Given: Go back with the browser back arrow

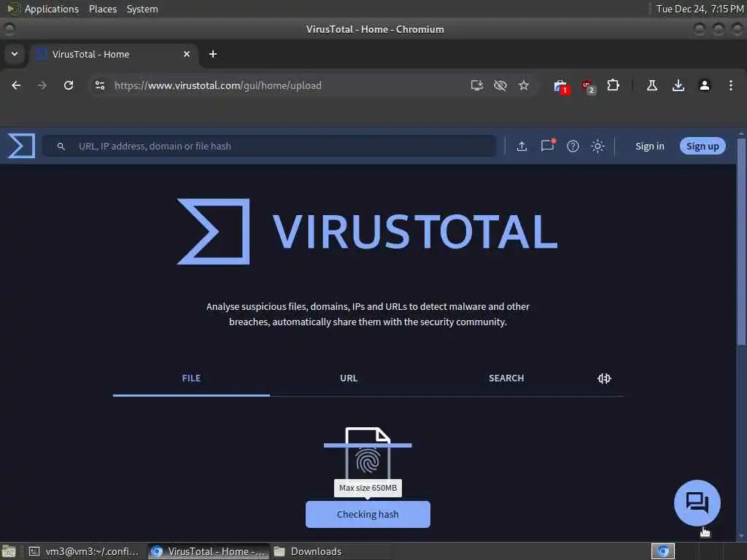Looking at the screenshot, I should click(16, 85).
